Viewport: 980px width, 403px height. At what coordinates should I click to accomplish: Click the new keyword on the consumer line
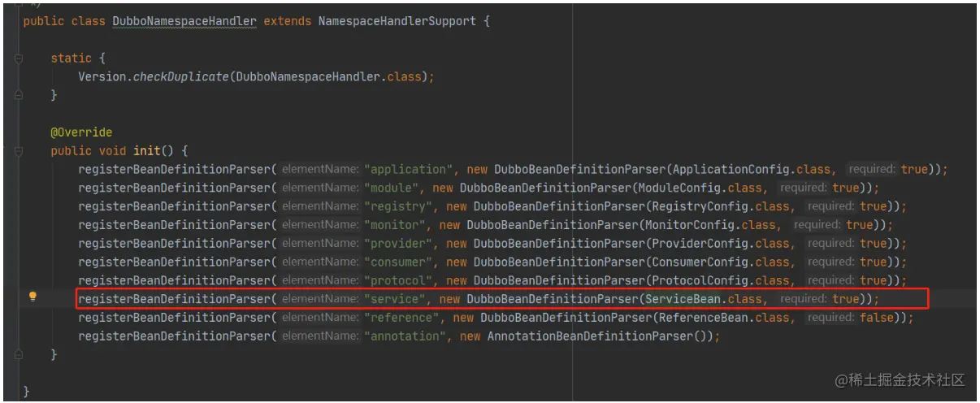pyautogui.click(x=457, y=262)
